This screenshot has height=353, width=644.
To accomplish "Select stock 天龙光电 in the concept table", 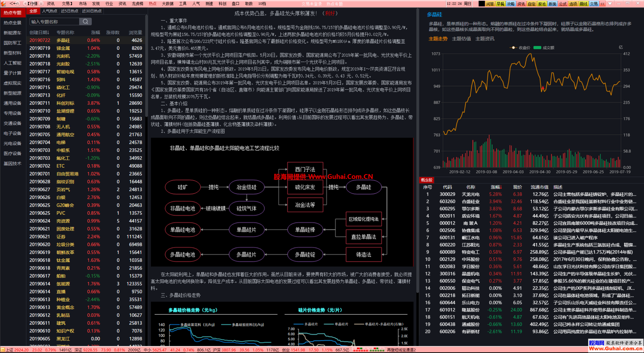I will 531,194.
